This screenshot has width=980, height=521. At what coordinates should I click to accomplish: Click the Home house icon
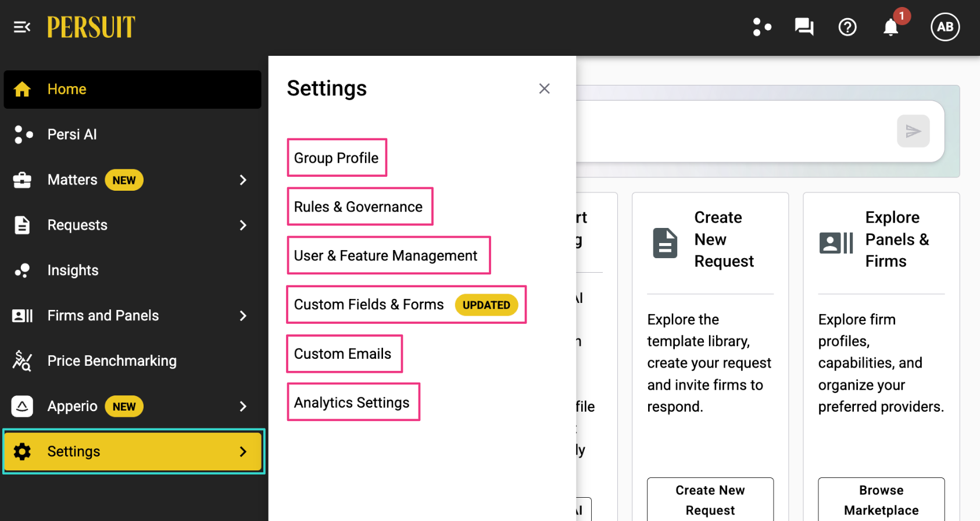pyautogui.click(x=22, y=89)
